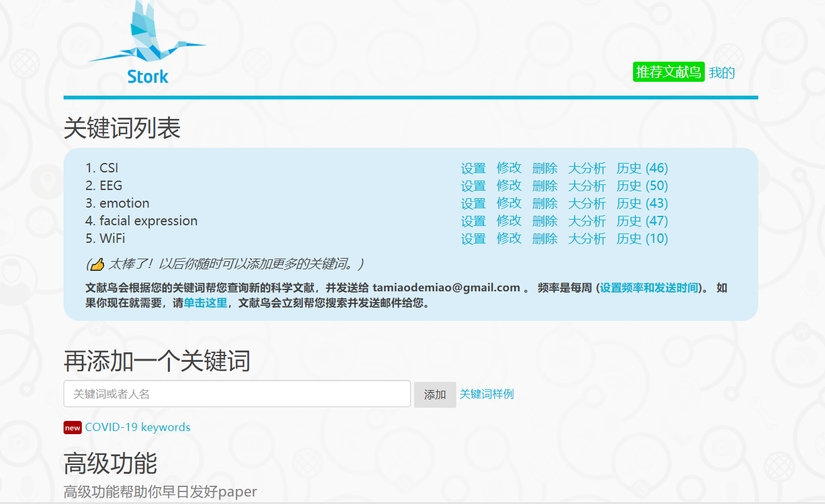Image resolution: width=825 pixels, height=504 pixels.
Task: Open 大分析 for the CSI keyword
Action: pyautogui.click(x=587, y=168)
